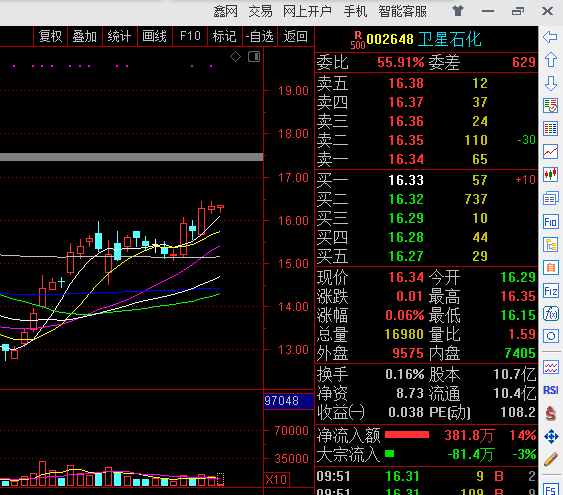Click the circle sidebar icon
563x495 pixels.
click(x=550, y=336)
